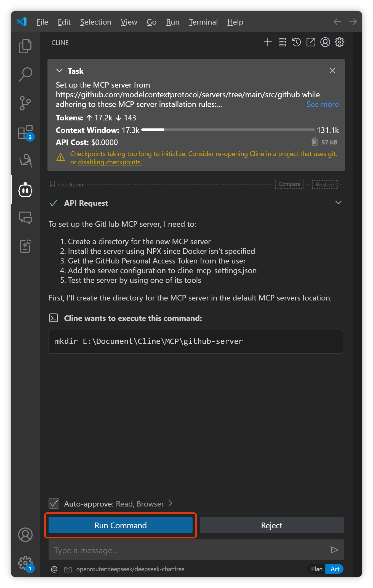The width and height of the screenshot is (373, 588).
Task: Open Cline MCP Servers icon
Action: pos(282,42)
